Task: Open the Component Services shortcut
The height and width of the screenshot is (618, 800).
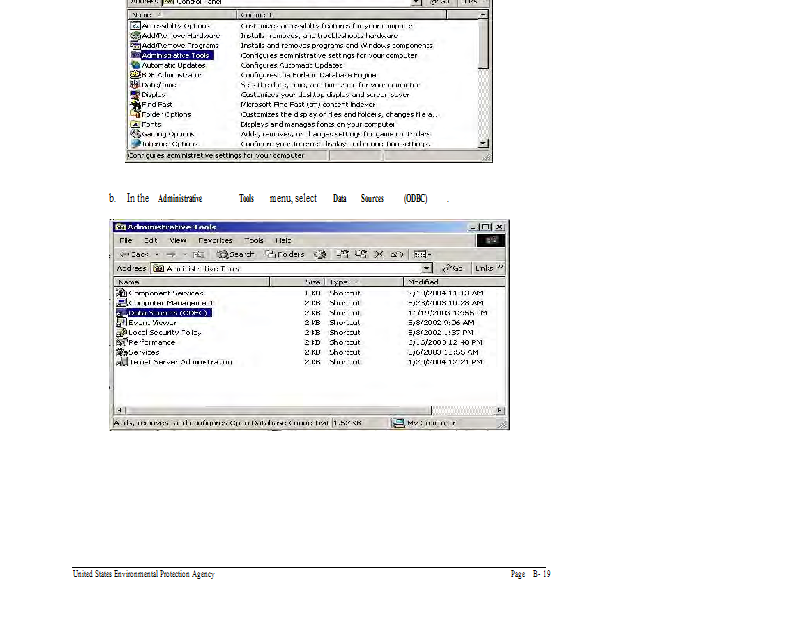Action: 165,293
